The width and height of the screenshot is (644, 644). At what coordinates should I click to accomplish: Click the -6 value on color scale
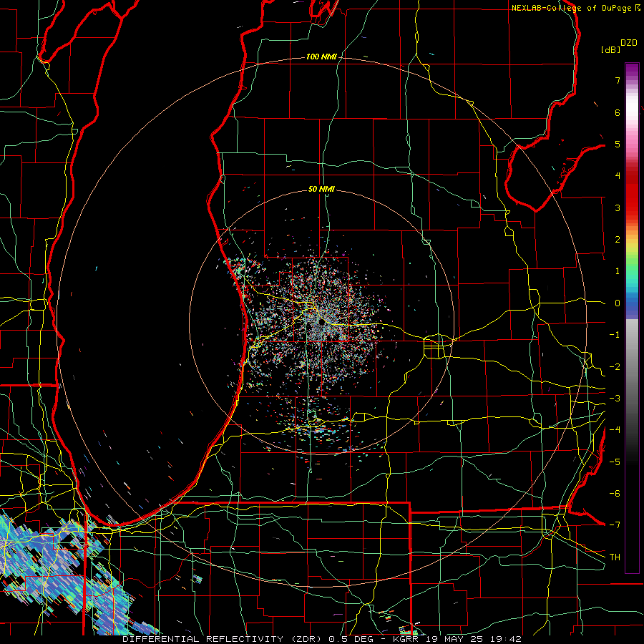[615, 494]
